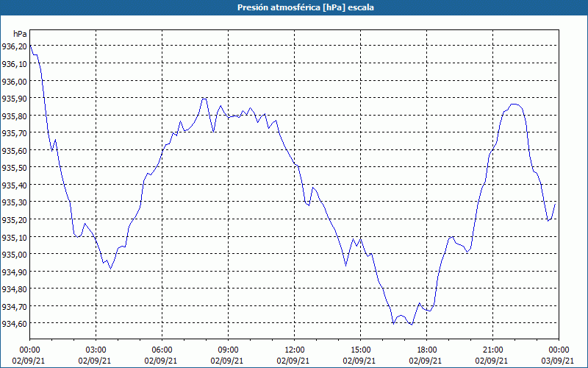The width and height of the screenshot is (588, 368).
Task: Click the curve's morning peak near 08:00
Action: 204,99
